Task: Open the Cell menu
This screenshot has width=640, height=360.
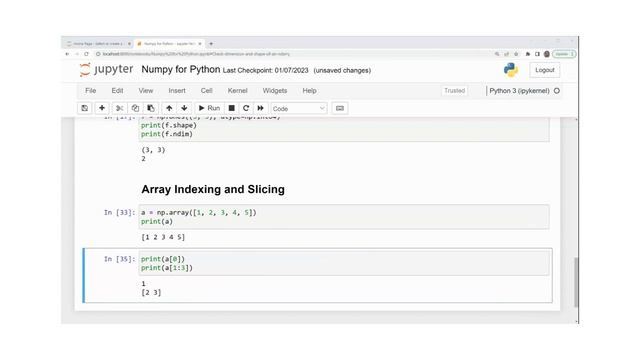Action: coord(207,91)
